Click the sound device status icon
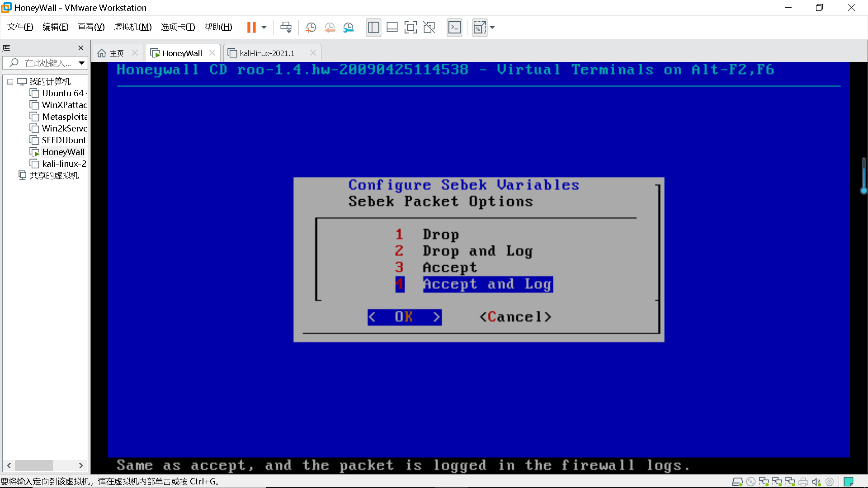 click(816, 482)
